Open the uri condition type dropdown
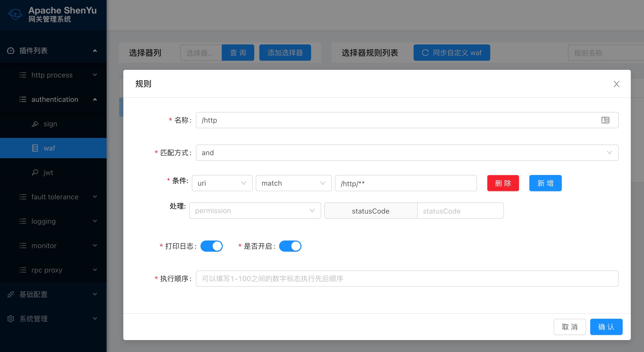 click(222, 183)
